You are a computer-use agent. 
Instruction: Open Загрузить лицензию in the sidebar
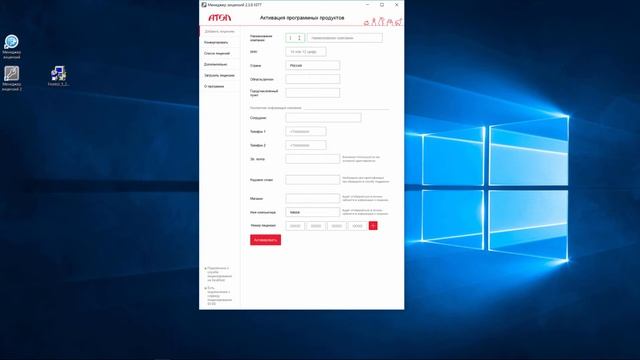click(x=220, y=76)
